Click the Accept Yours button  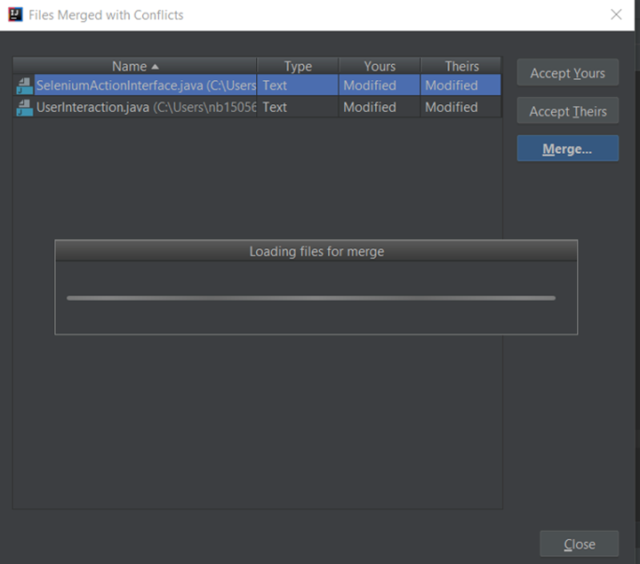pyautogui.click(x=567, y=73)
